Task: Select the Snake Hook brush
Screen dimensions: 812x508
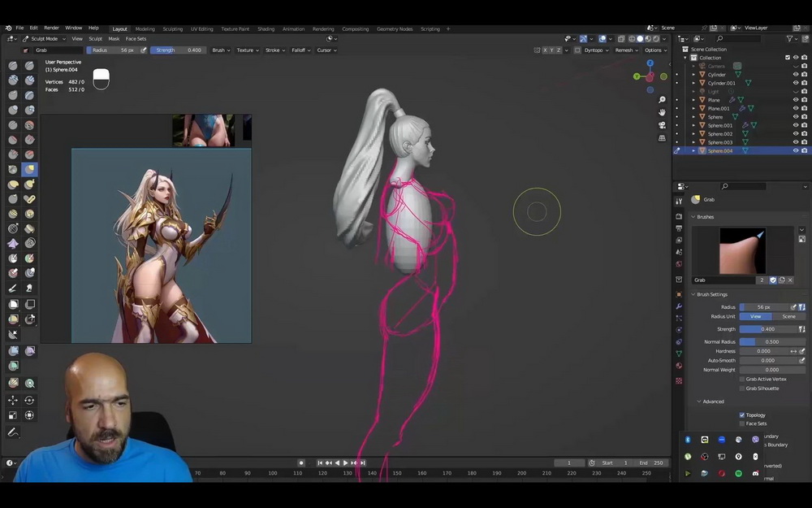Action: (x=29, y=185)
